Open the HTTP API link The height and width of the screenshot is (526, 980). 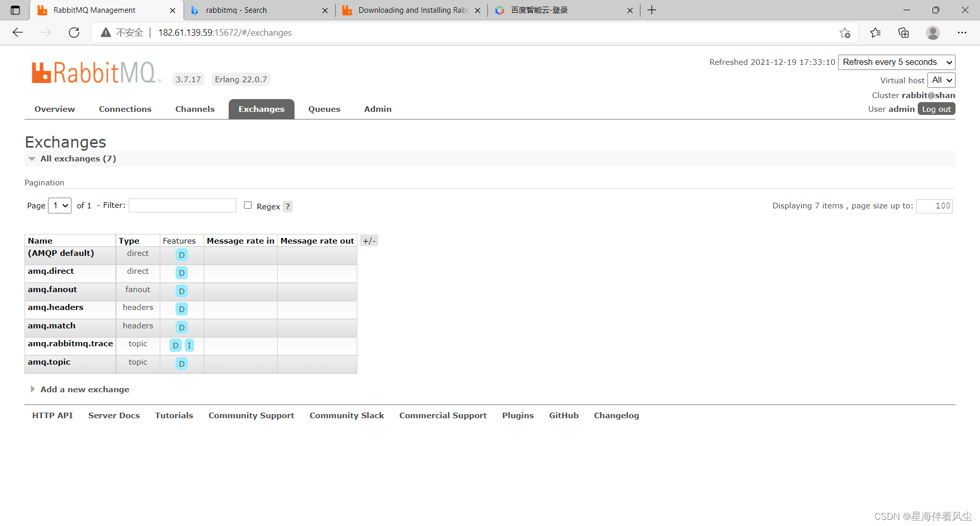point(52,415)
